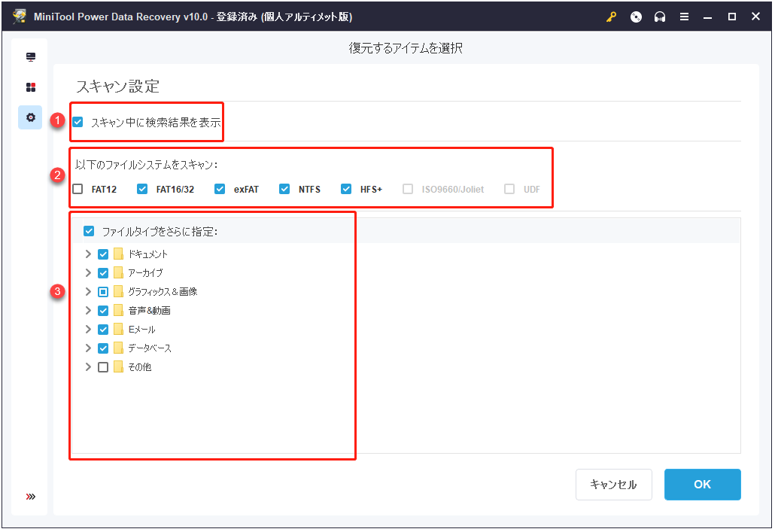Close the MiniTool Power Data Recovery window
Screen dimensions: 775x532
[x=755, y=17]
